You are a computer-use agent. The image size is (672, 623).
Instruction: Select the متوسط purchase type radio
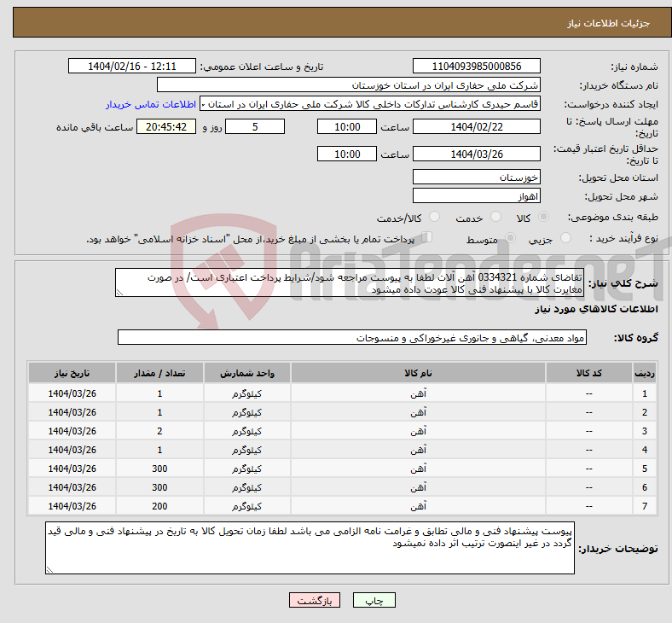click(510, 238)
